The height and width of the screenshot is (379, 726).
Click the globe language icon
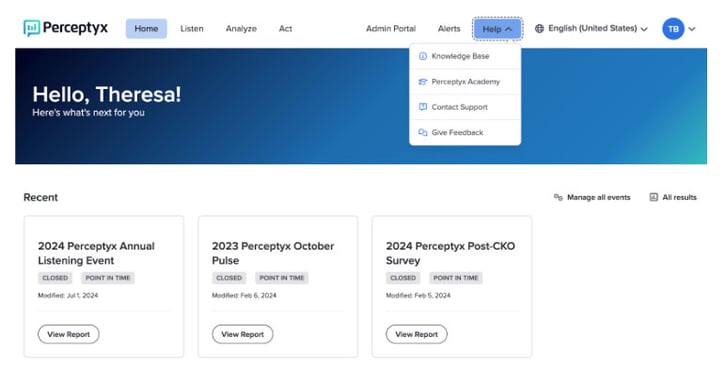[539, 29]
